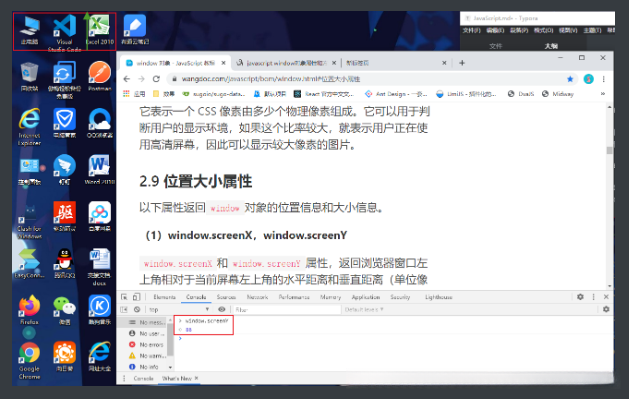
Task: Open the Chrome three-dot menu
Action: pyautogui.click(x=603, y=79)
